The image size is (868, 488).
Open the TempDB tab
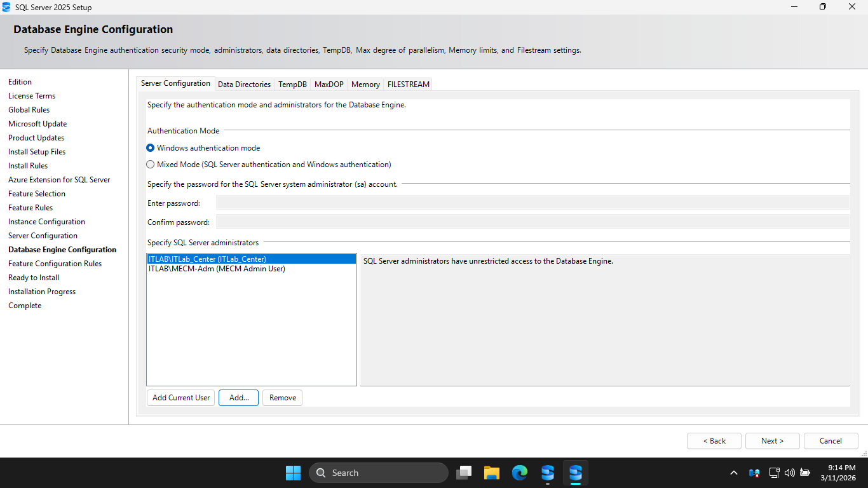click(292, 85)
